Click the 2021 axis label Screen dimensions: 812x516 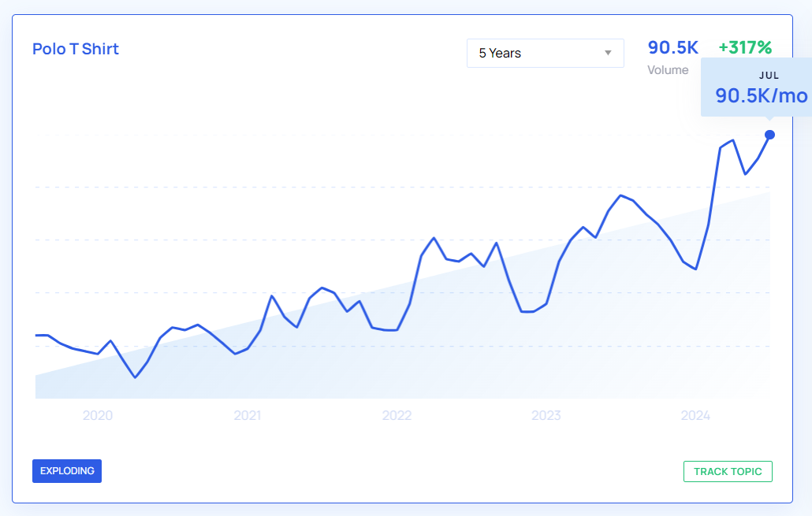pos(247,416)
